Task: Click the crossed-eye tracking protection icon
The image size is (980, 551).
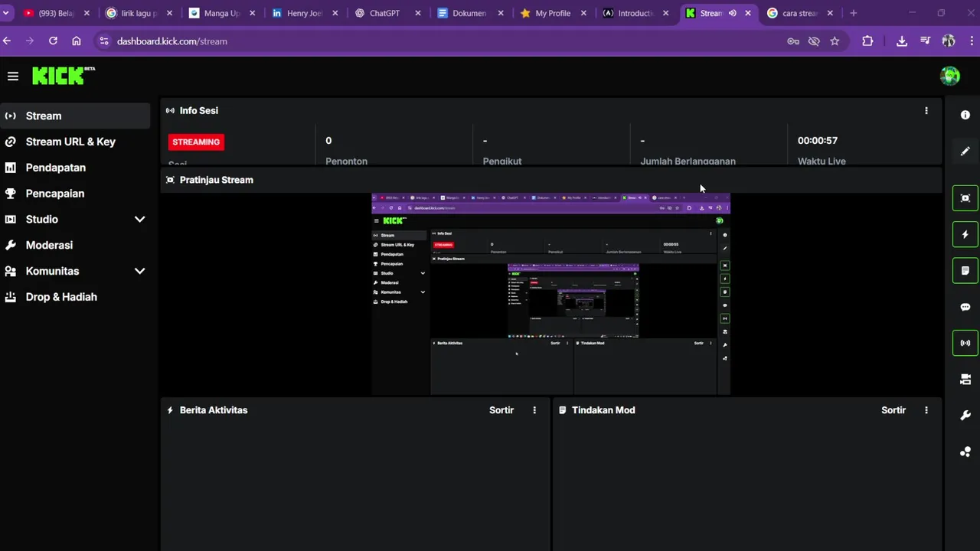Action: [x=814, y=41]
